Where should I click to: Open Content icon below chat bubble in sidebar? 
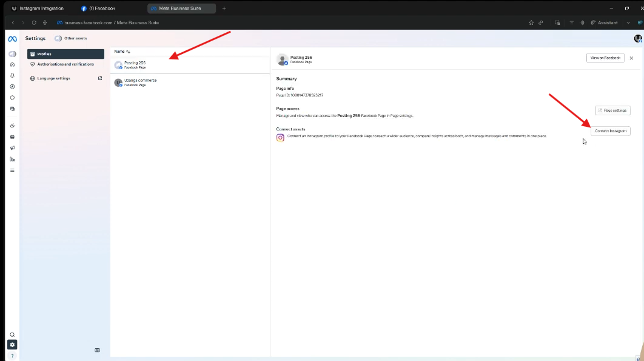(12, 109)
